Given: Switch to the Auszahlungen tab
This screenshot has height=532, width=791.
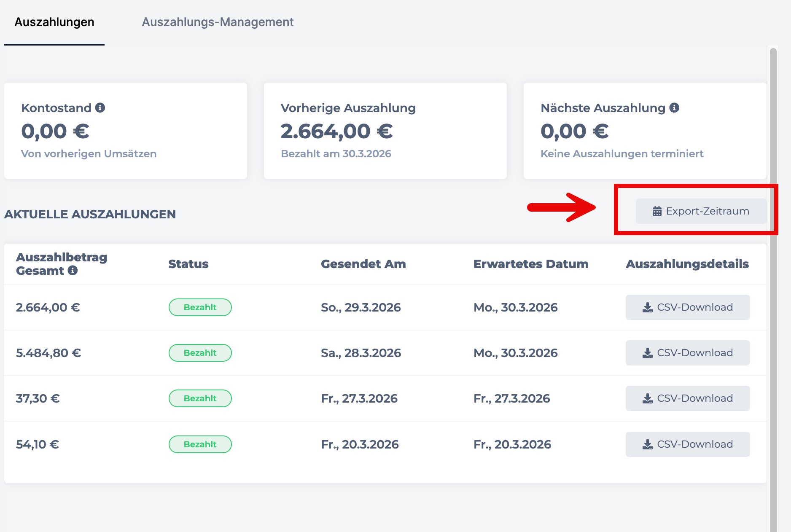Looking at the screenshot, I should click(54, 22).
